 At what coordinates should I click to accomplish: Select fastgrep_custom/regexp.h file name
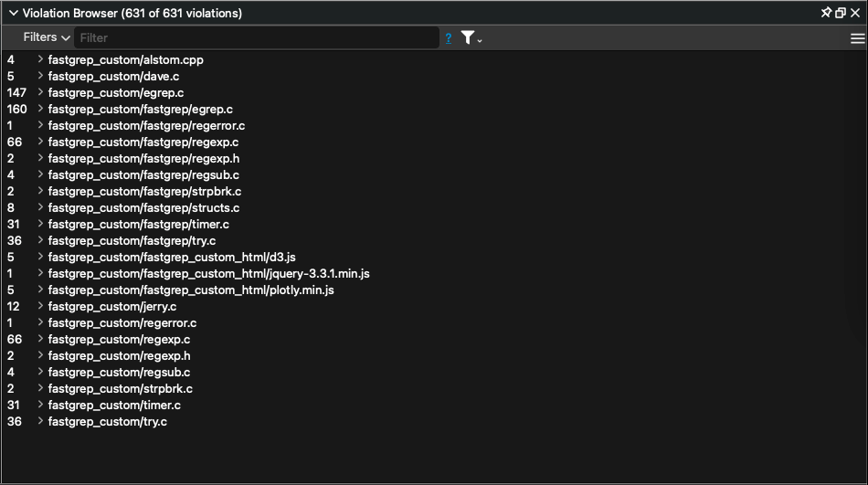click(119, 355)
